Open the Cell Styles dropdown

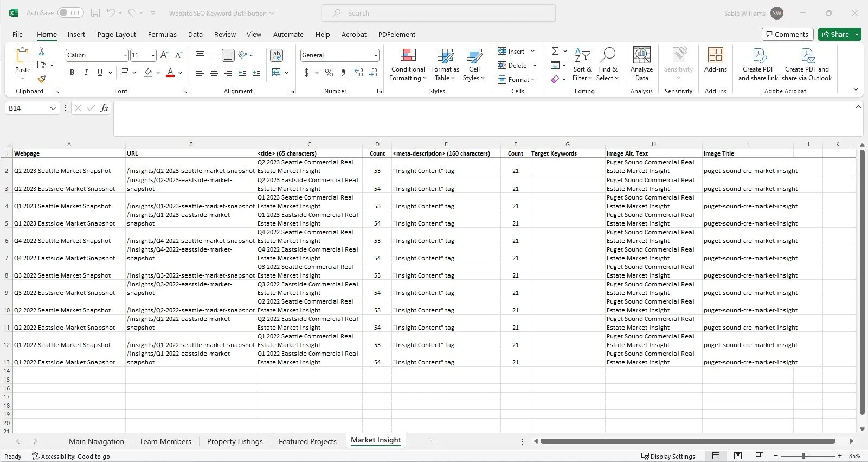click(474, 64)
